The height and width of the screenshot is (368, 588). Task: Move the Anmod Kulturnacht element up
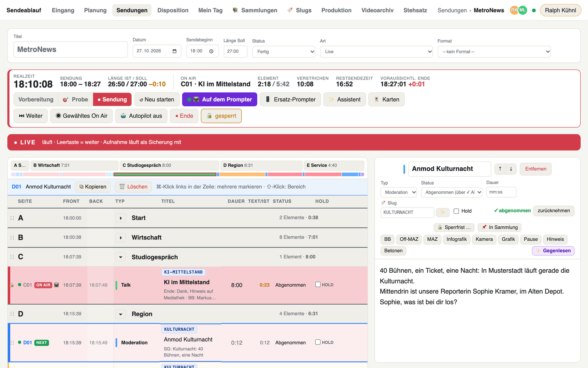click(500, 169)
